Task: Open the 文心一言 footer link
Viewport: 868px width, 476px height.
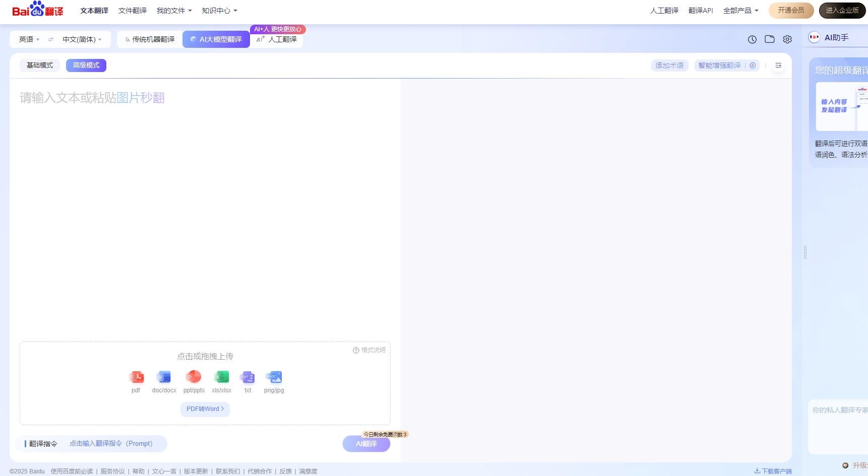Action: pos(164,471)
